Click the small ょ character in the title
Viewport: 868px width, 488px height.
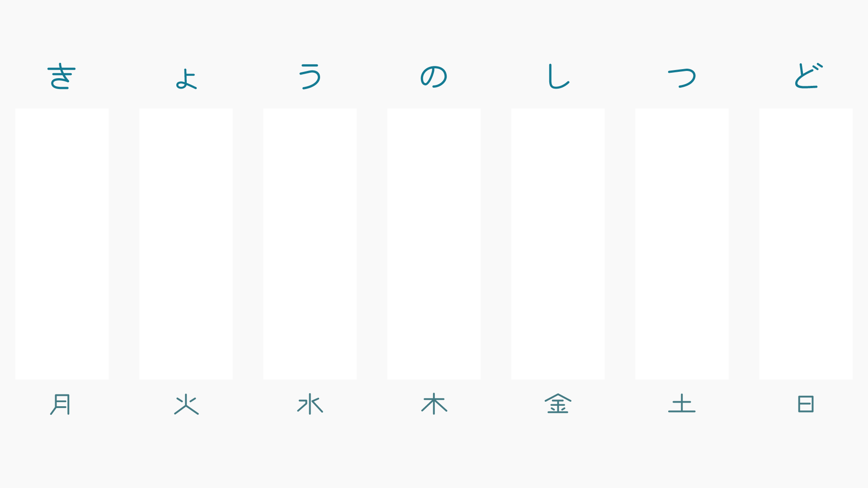point(186,79)
